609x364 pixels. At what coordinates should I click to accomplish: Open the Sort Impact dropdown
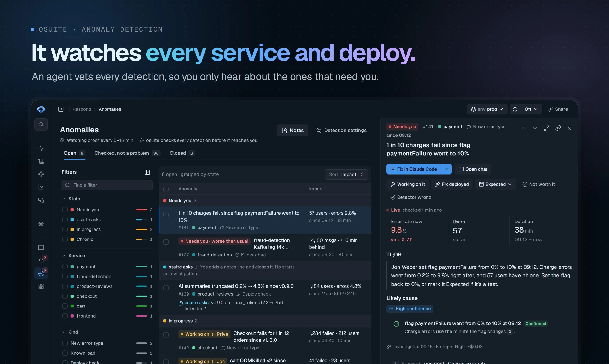[346, 174]
